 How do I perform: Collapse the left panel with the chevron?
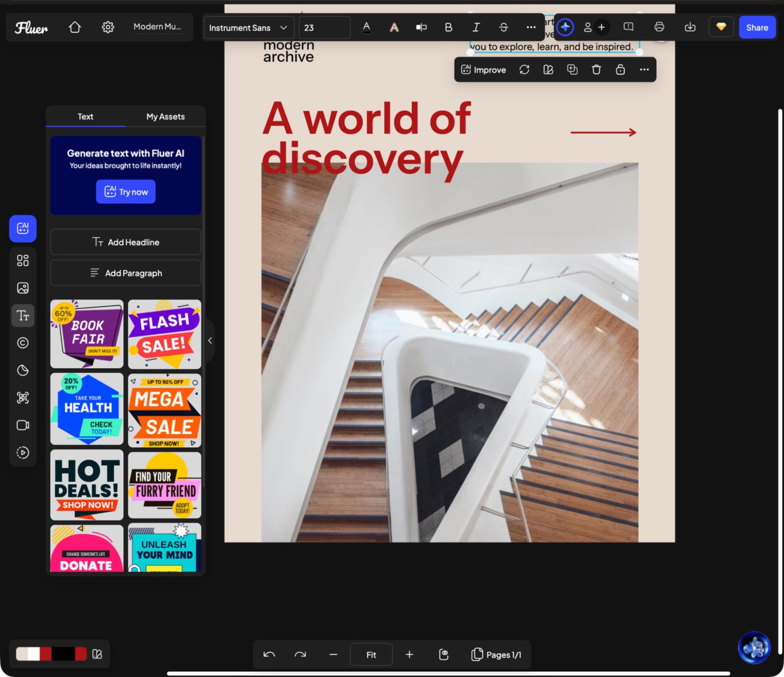tap(210, 340)
